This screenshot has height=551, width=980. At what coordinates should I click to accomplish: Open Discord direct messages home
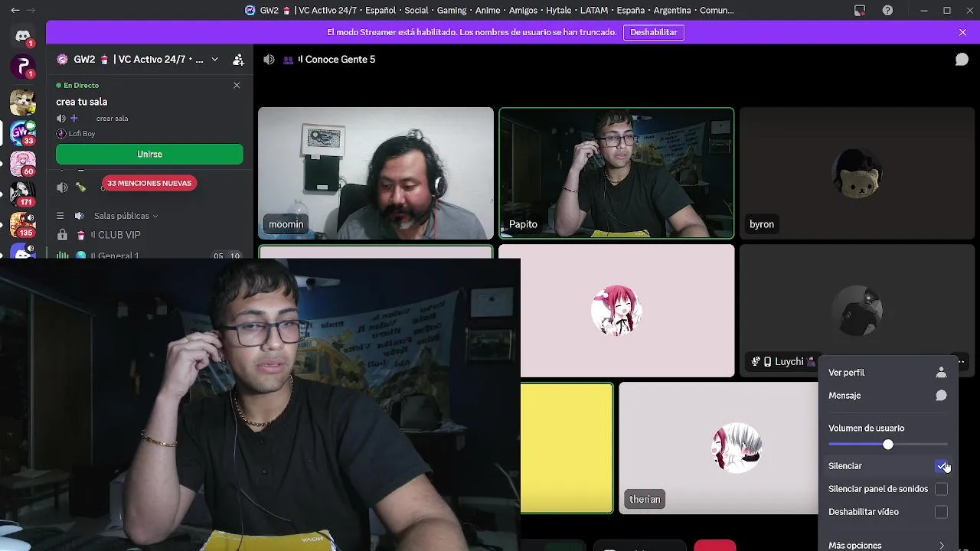click(x=22, y=36)
